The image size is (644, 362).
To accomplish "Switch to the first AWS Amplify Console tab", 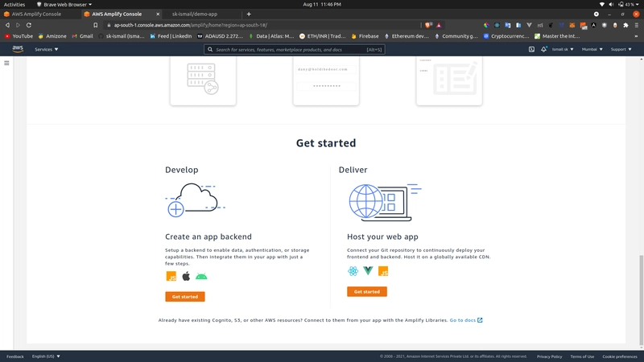I will [x=36, y=14].
